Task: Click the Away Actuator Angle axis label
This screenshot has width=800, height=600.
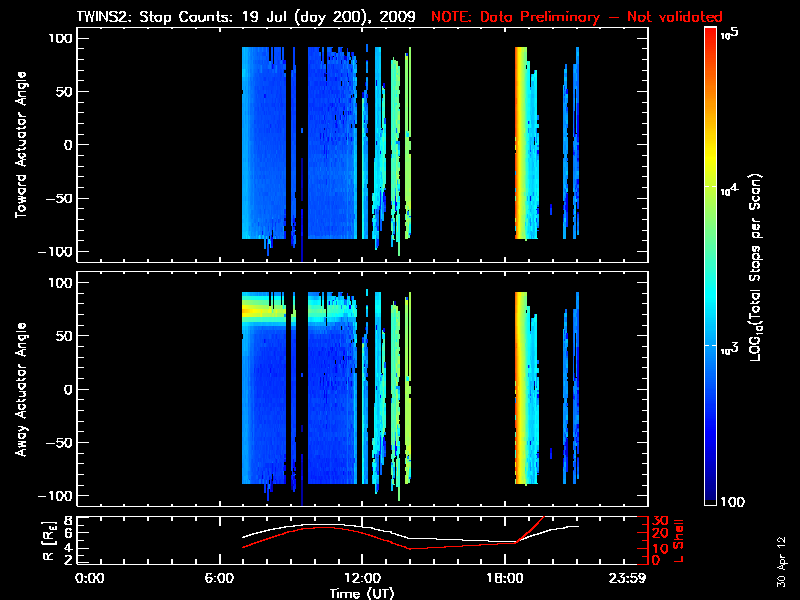Action: pyautogui.click(x=21, y=390)
